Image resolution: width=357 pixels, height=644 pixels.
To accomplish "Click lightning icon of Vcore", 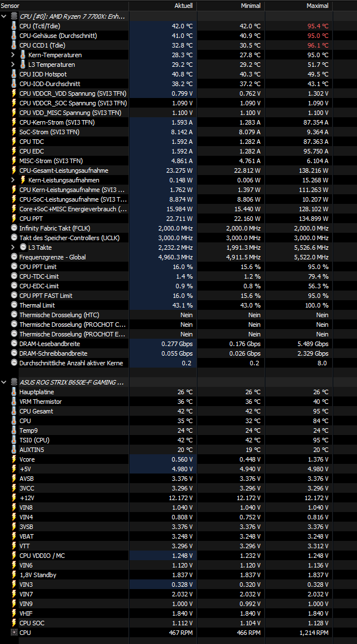I will pyautogui.click(x=14, y=459).
